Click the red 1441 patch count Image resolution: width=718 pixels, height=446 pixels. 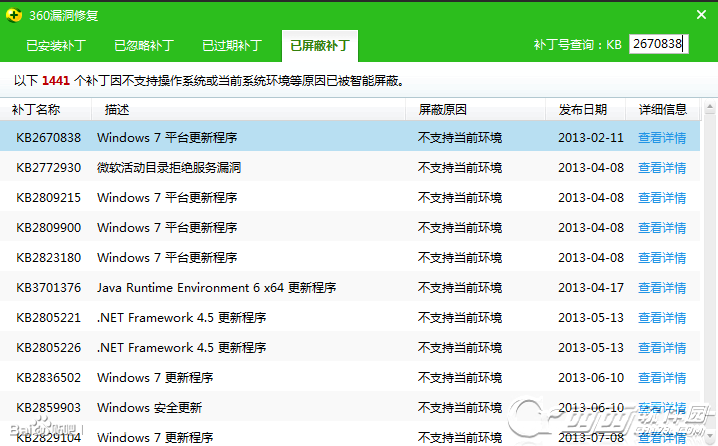tap(56, 81)
